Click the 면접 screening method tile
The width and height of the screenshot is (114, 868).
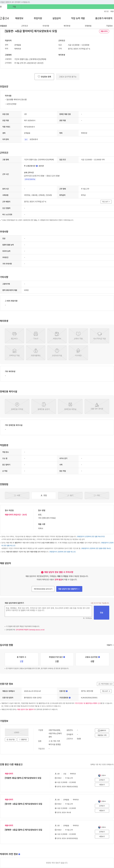[44, 495]
